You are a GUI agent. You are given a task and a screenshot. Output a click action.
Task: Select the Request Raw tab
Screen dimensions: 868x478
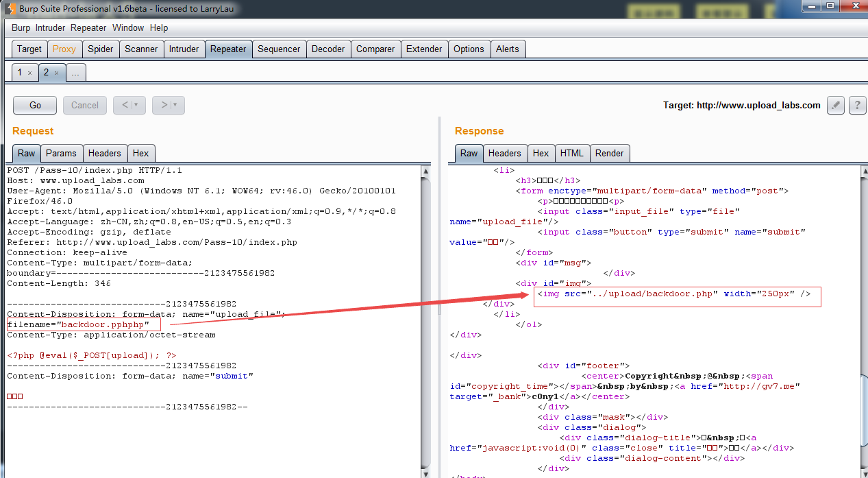tap(27, 153)
